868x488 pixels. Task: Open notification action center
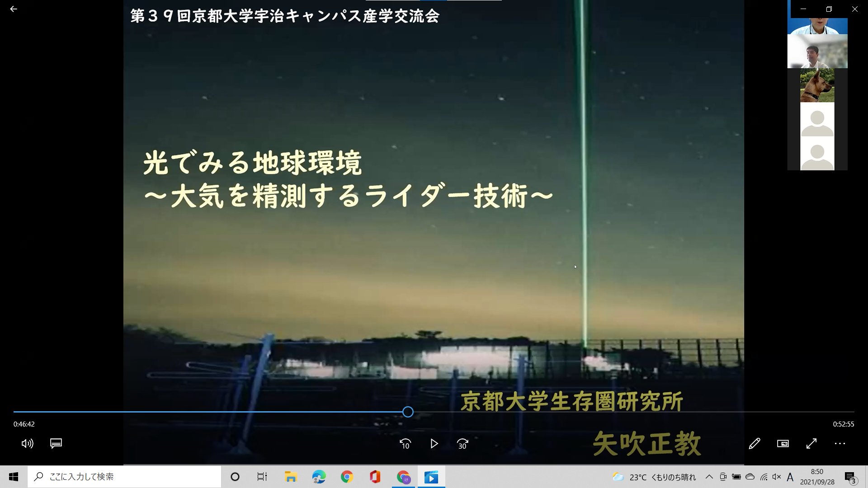tap(850, 477)
